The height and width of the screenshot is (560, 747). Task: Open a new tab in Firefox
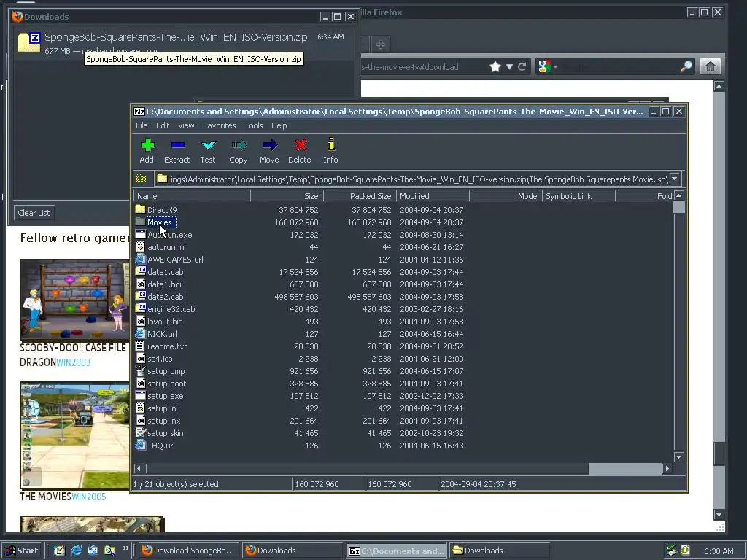click(380, 44)
